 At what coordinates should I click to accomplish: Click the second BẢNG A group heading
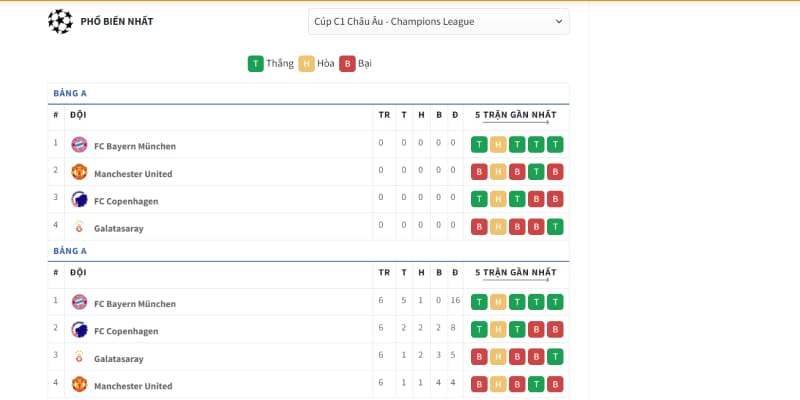coord(70,251)
